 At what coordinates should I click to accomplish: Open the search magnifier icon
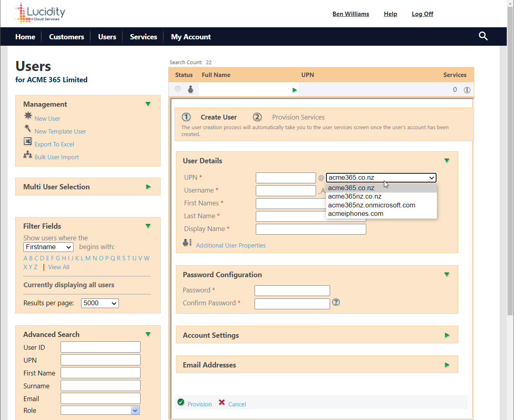pyautogui.click(x=483, y=36)
